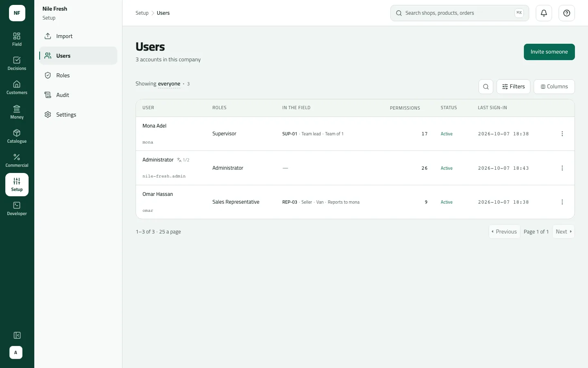
Task: Click the Sales Representative role cell
Action: 236,202
